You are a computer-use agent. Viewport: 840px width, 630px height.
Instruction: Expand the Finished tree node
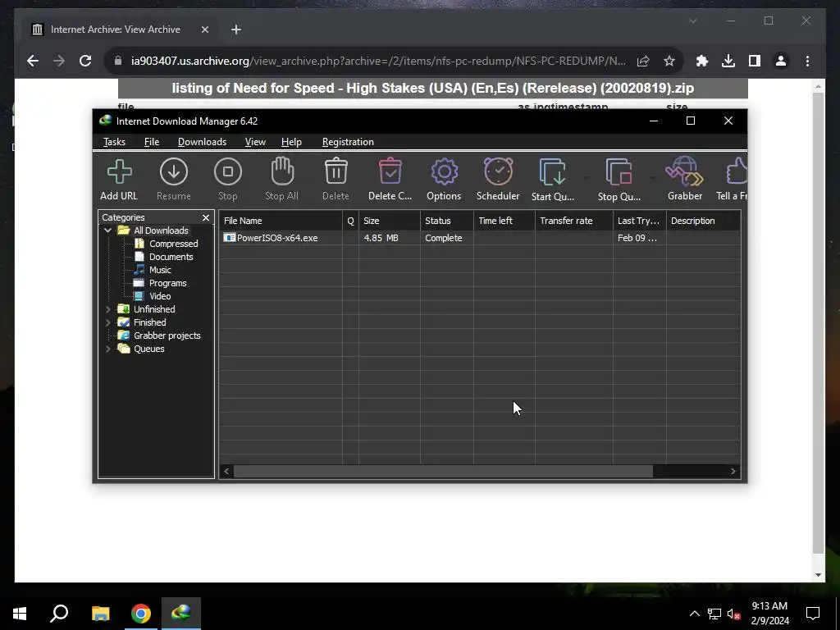[107, 322]
